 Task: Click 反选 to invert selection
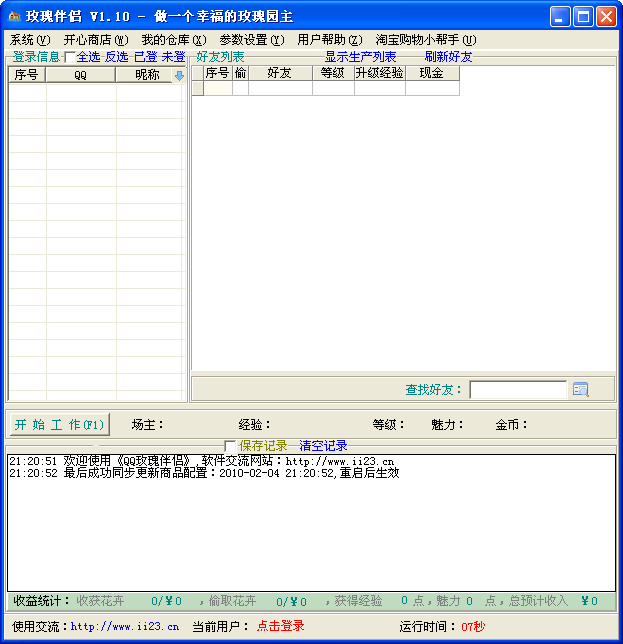click(x=117, y=57)
